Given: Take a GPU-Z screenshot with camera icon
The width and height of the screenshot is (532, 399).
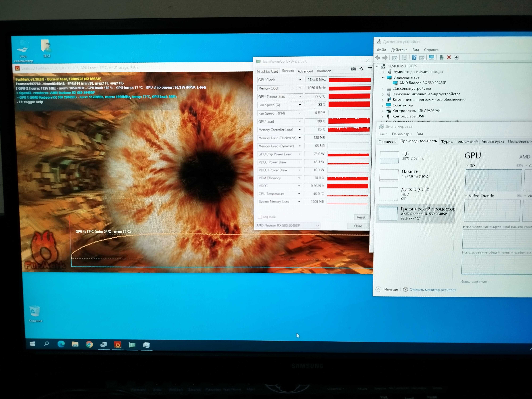Looking at the screenshot, I should [353, 69].
